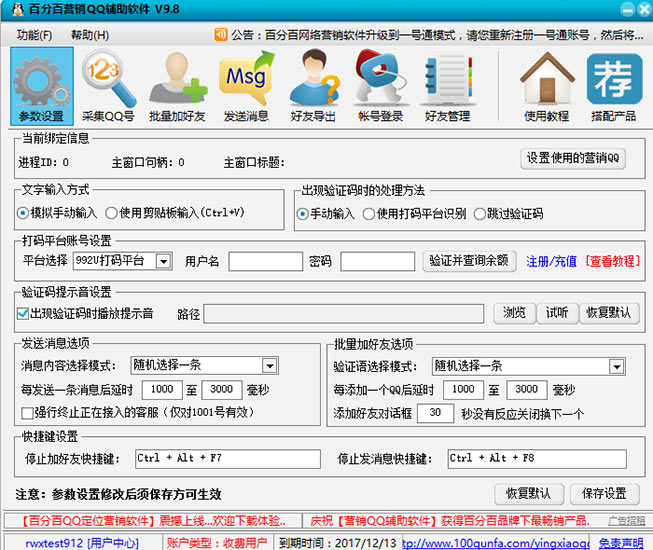
Task: Click the 广告招租 link
Action: pos(626,520)
